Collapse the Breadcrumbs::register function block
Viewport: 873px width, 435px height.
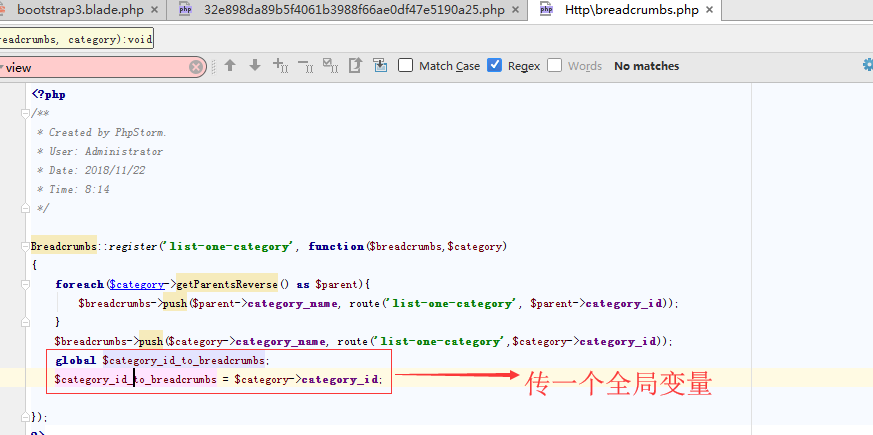click(24, 246)
